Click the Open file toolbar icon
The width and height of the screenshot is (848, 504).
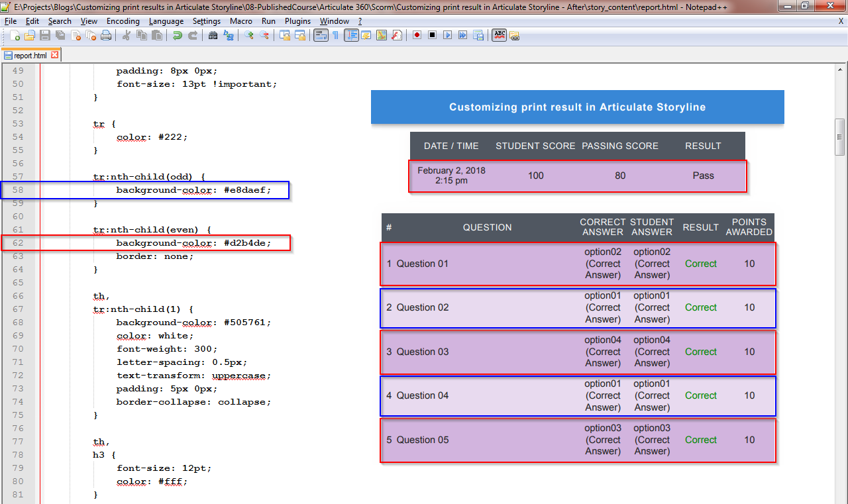29,35
